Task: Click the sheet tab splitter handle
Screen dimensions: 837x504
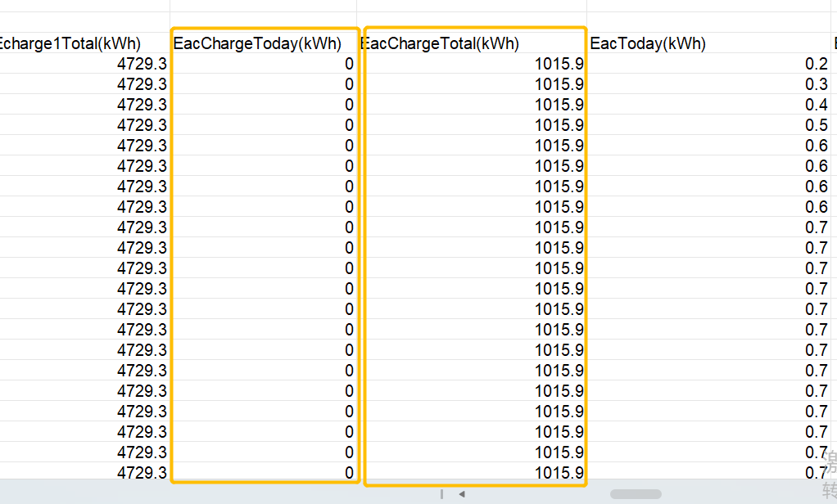Action: pyautogui.click(x=442, y=494)
